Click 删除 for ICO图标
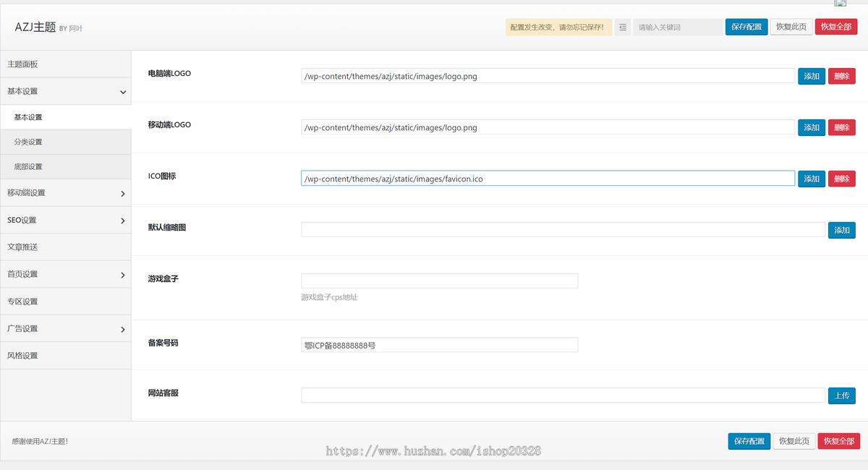 (842, 179)
